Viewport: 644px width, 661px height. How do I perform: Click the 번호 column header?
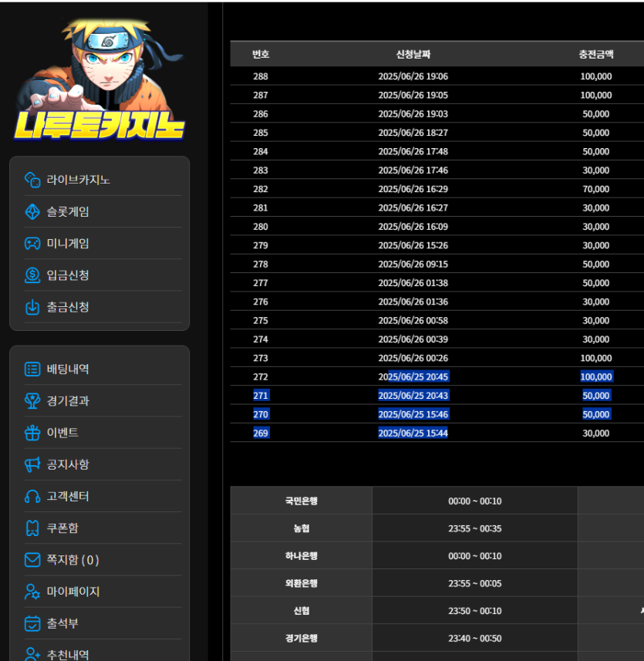[261, 54]
